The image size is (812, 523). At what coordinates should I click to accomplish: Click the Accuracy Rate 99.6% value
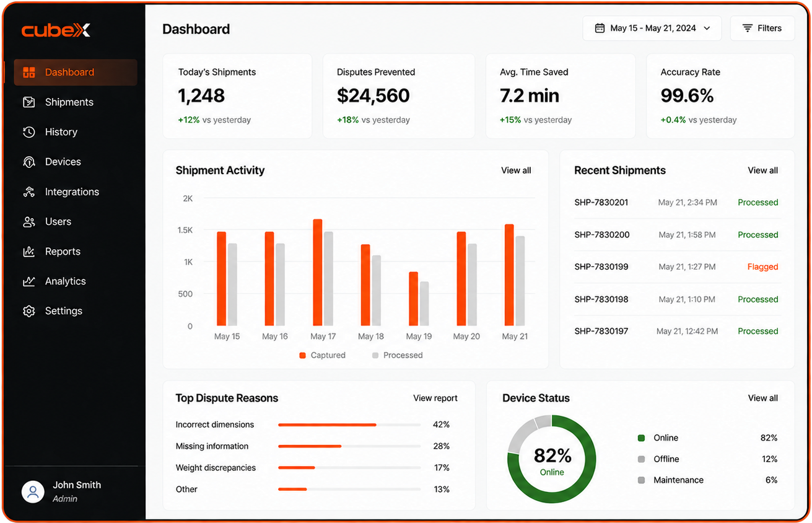687,96
